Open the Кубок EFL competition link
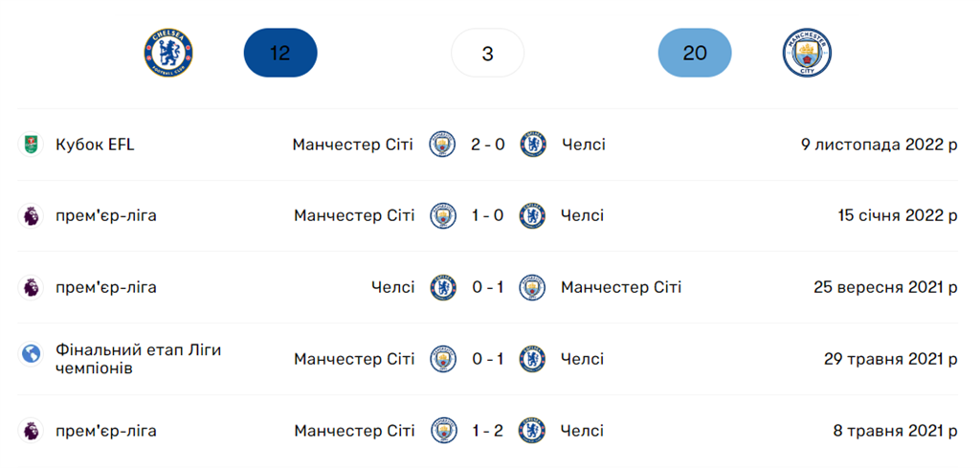The width and height of the screenshot is (980, 468). coord(95,145)
